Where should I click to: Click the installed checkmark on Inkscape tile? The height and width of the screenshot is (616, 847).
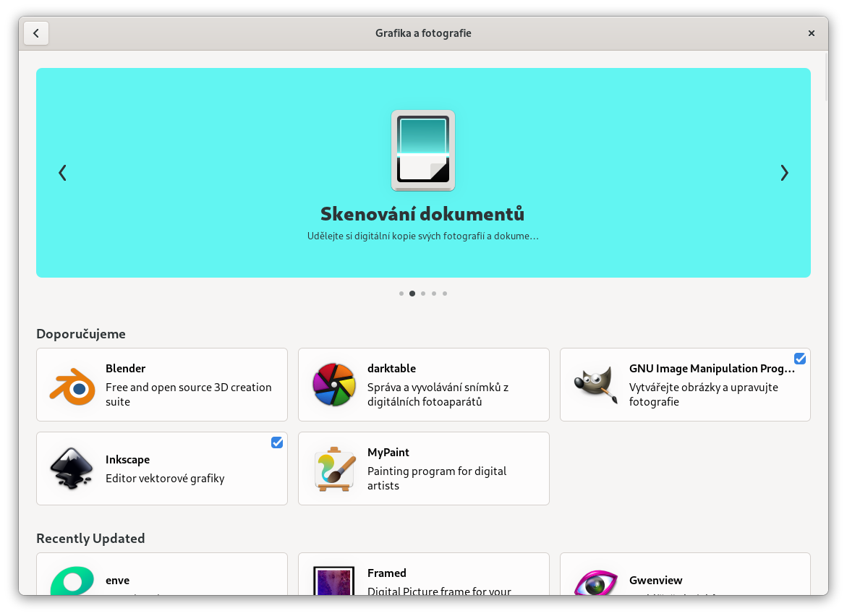[277, 442]
